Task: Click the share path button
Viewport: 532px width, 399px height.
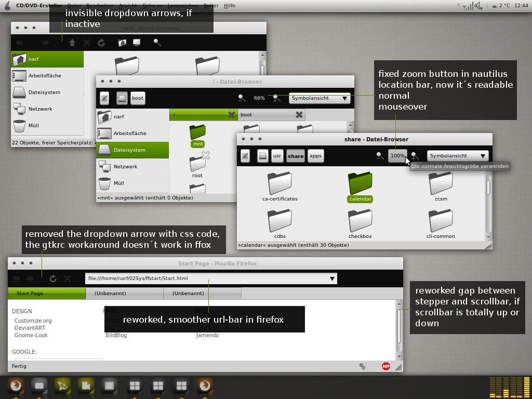Action: coord(296,156)
